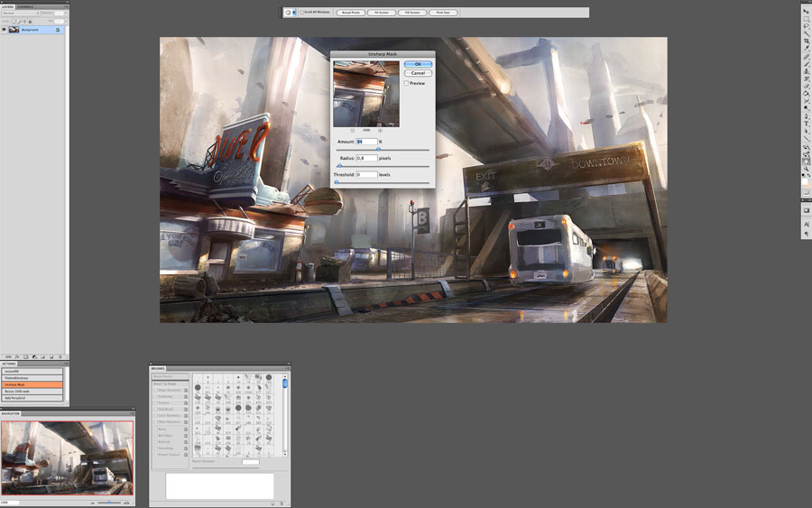The image size is (812, 508).
Task: Run the Resize 1600 wide action
Action: click(x=32, y=392)
